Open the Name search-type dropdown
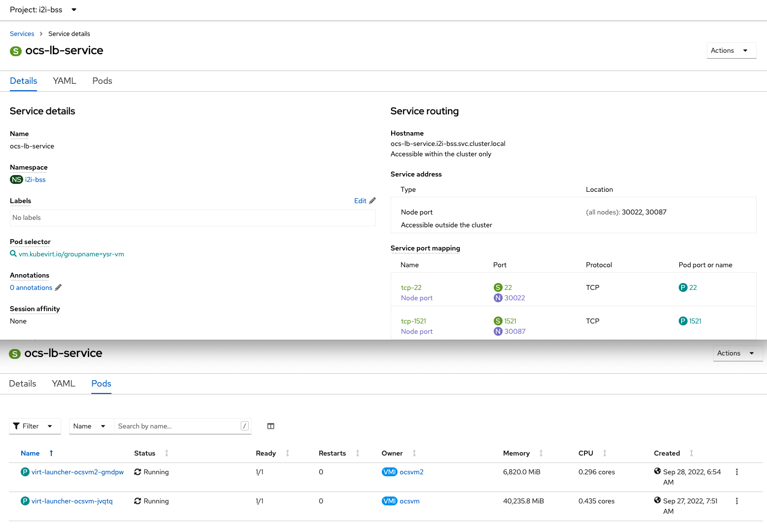Image resolution: width=767 pixels, height=532 pixels. coord(91,426)
